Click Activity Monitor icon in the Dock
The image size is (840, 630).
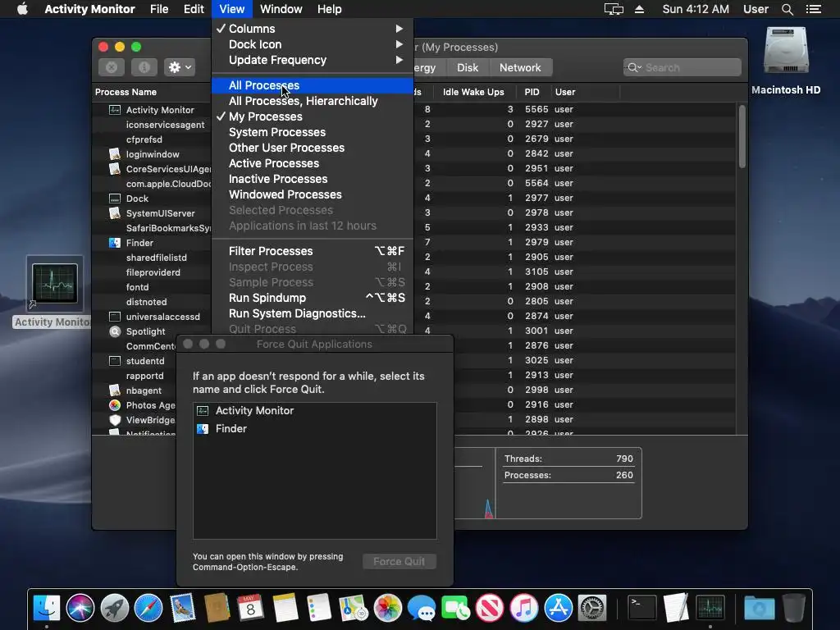click(x=710, y=608)
